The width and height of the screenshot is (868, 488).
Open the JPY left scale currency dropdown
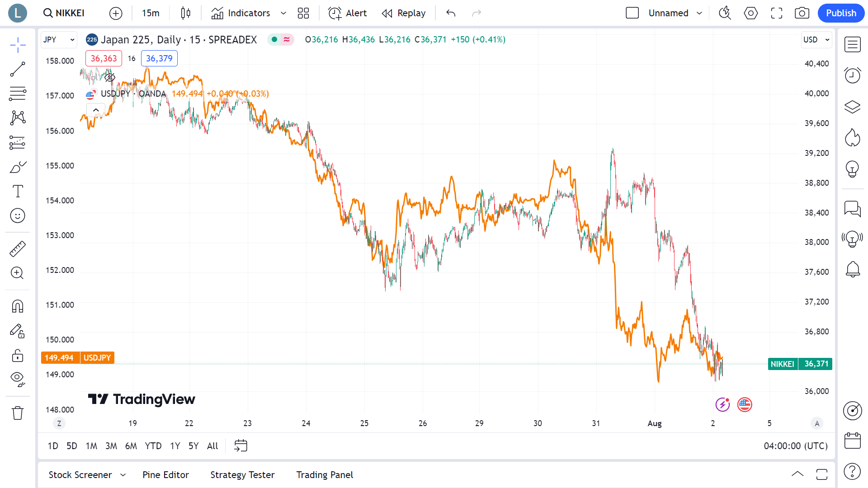[x=59, y=40]
